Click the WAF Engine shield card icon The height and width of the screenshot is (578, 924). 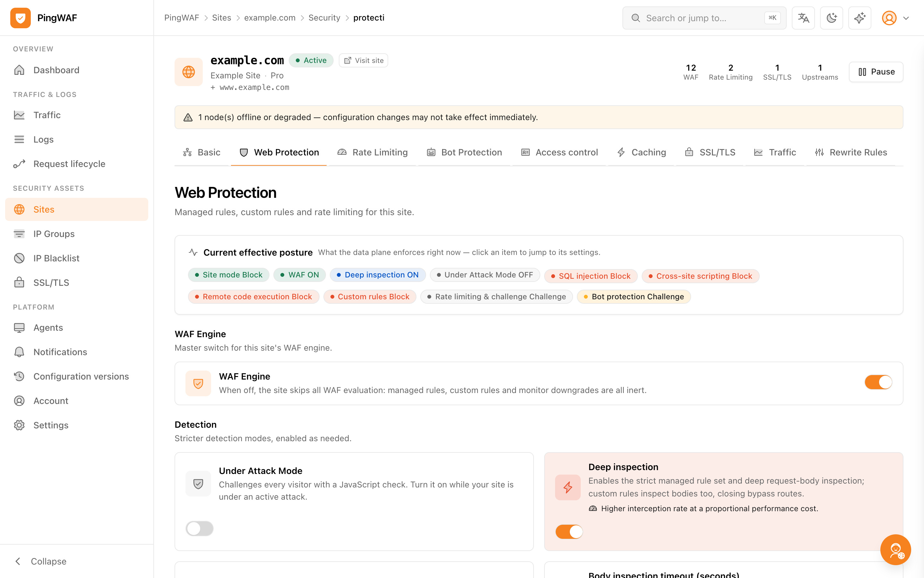[x=198, y=383]
